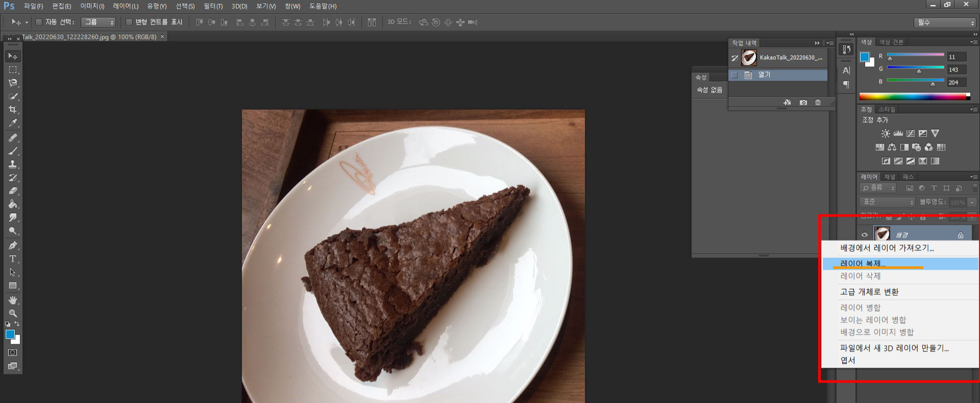
Task: Select the Horizontal Type tool
Action: coord(13,259)
